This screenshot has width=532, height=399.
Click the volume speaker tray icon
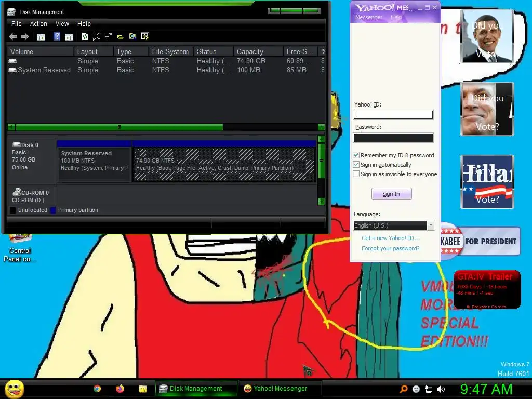(441, 389)
